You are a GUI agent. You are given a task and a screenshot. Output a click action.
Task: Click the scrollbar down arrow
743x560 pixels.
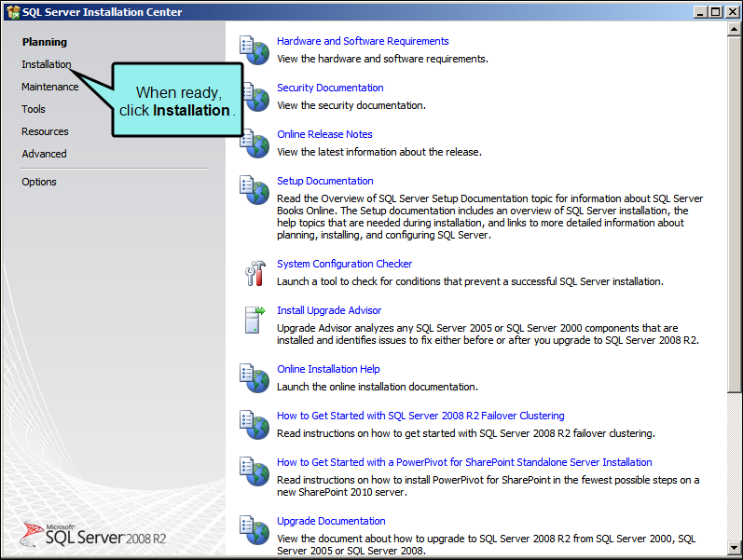pyautogui.click(x=734, y=547)
